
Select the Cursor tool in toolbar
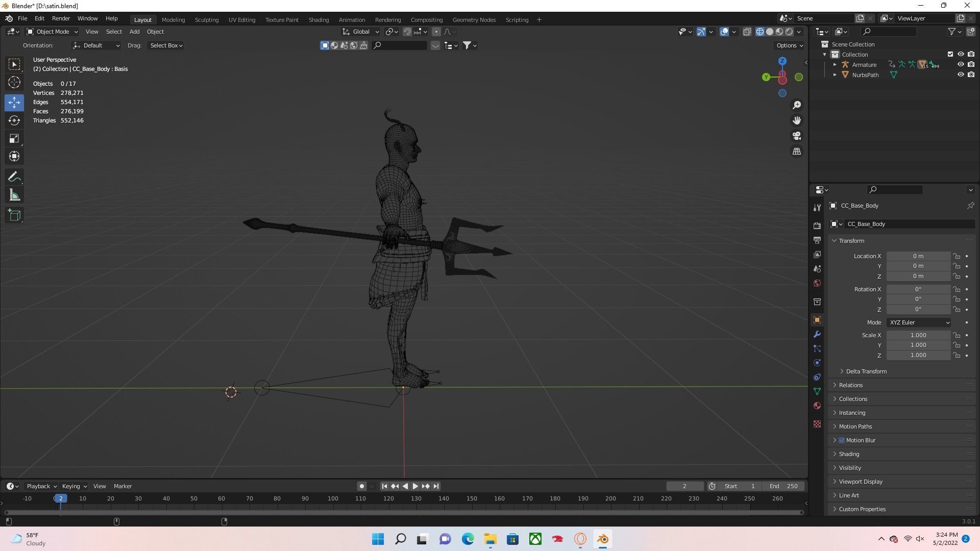14,82
